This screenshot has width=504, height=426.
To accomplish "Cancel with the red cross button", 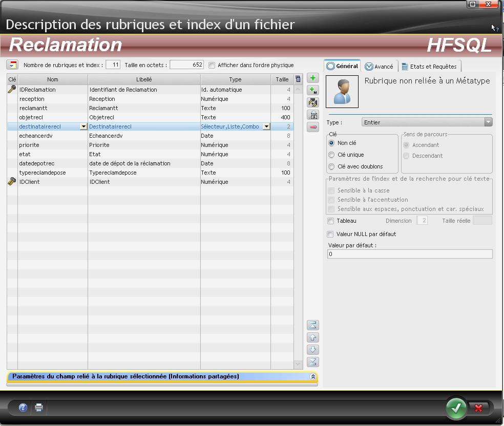I will click(x=478, y=408).
